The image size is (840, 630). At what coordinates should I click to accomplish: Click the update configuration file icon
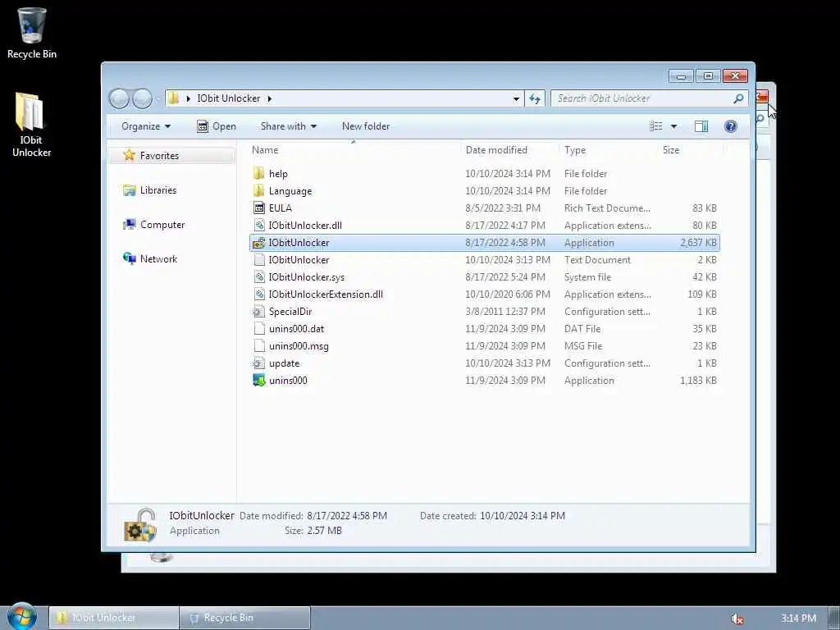tap(258, 363)
